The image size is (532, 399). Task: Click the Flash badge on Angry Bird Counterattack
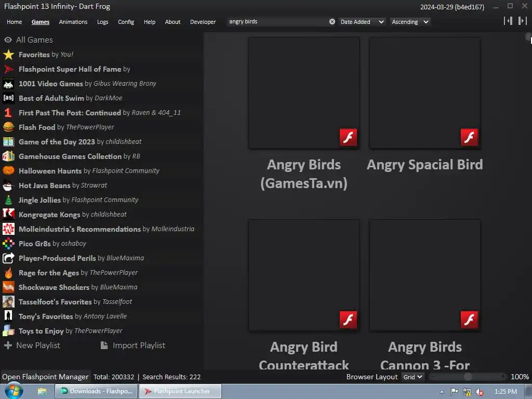point(349,320)
